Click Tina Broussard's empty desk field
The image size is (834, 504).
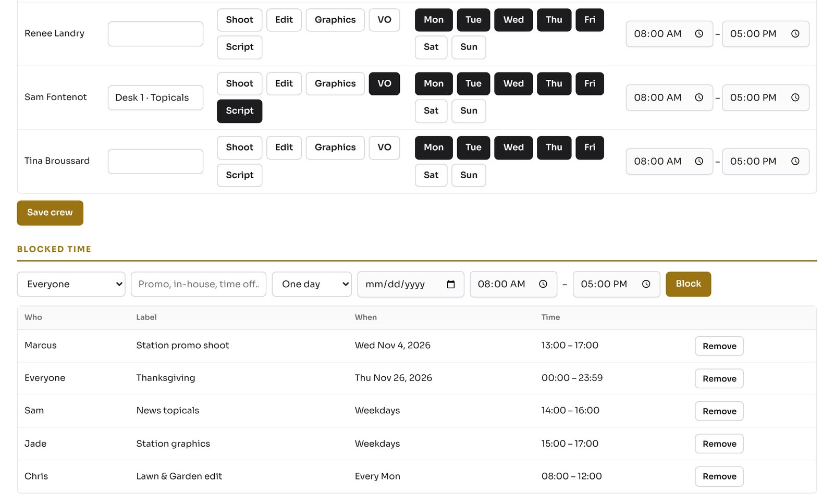155,162
